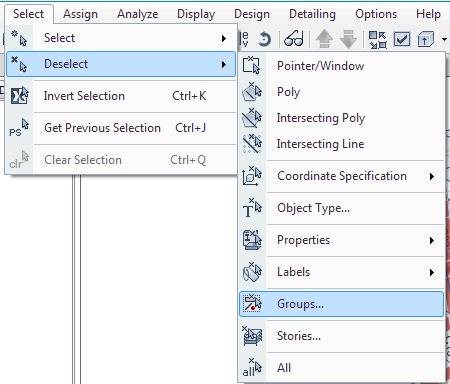
Task: Expand the Select submenu entry
Action: [121, 38]
